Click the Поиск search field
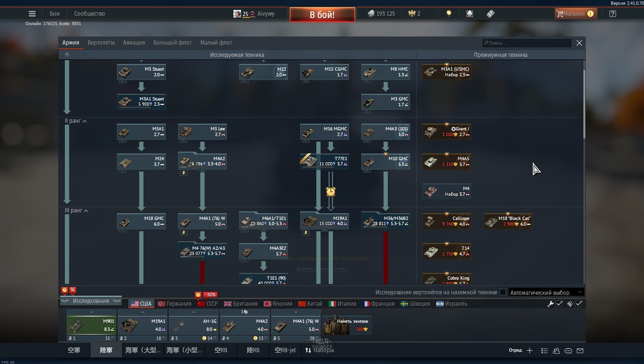644x364 pixels. (527, 43)
